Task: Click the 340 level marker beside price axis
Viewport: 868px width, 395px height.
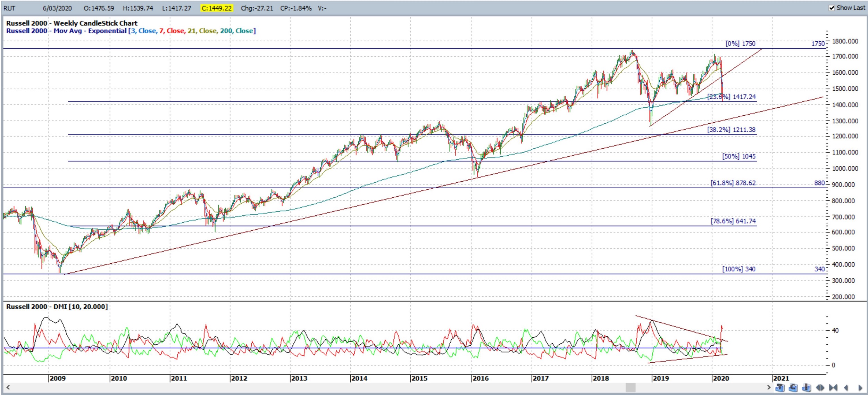Action: tap(819, 269)
